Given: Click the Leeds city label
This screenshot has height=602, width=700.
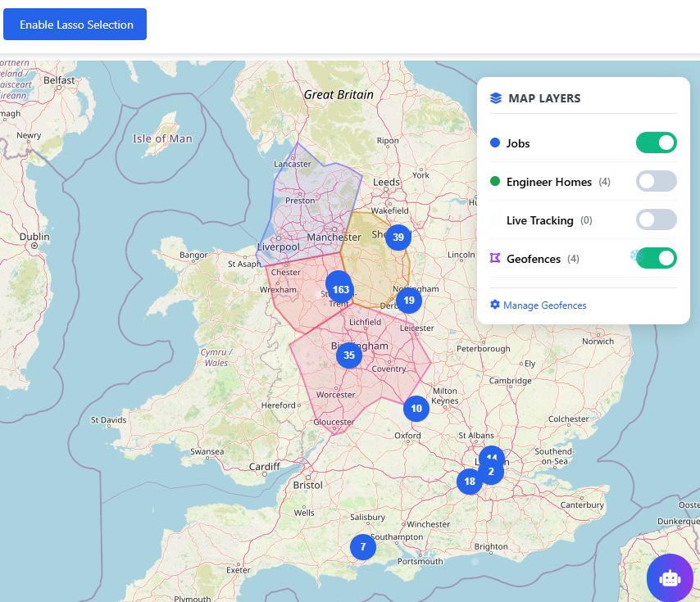Looking at the screenshot, I should (x=386, y=182).
